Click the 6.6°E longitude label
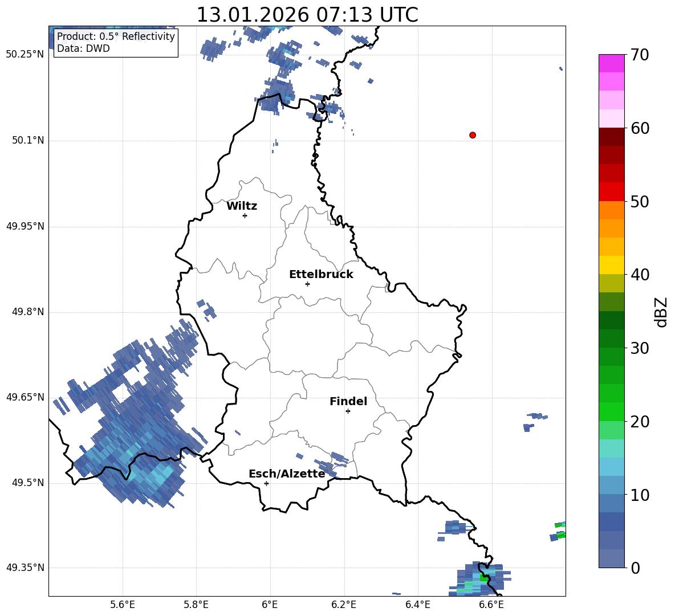The height and width of the screenshot is (616, 675). [491, 605]
